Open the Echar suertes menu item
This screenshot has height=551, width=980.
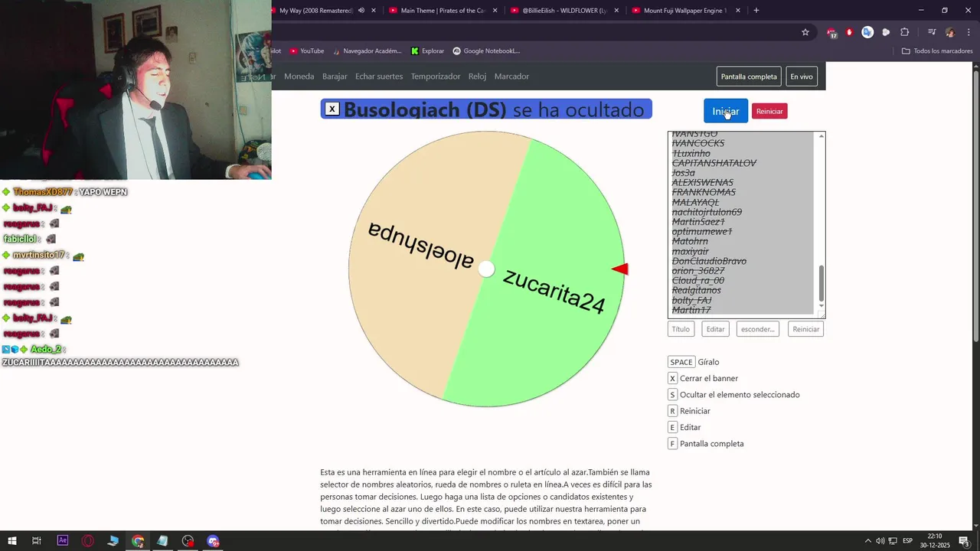click(379, 77)
